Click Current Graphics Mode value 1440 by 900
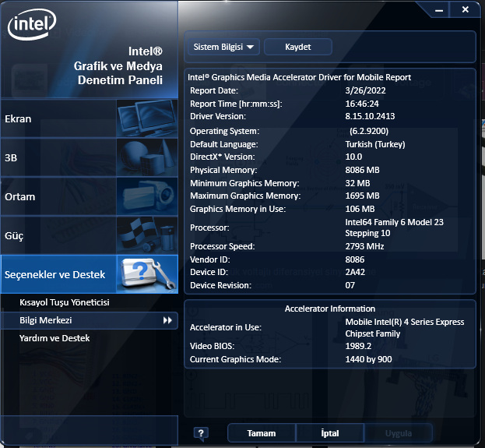Screen dimensions: 485x448 368,359
